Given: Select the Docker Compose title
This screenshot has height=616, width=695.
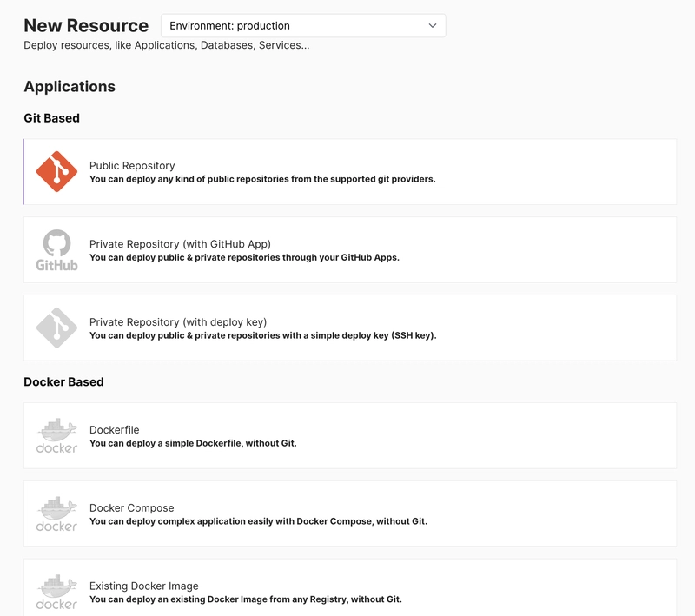Looking at the screenshot, I should [132, 508].
